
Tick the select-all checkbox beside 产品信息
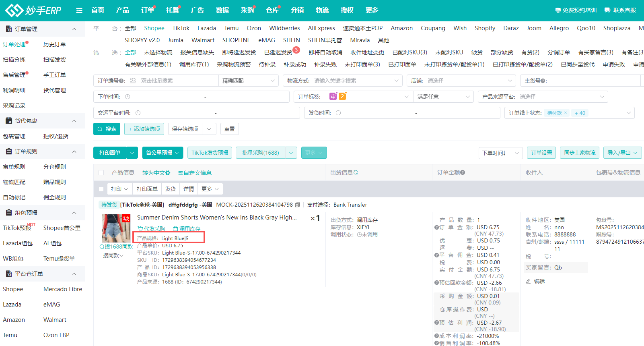[101, 173]
